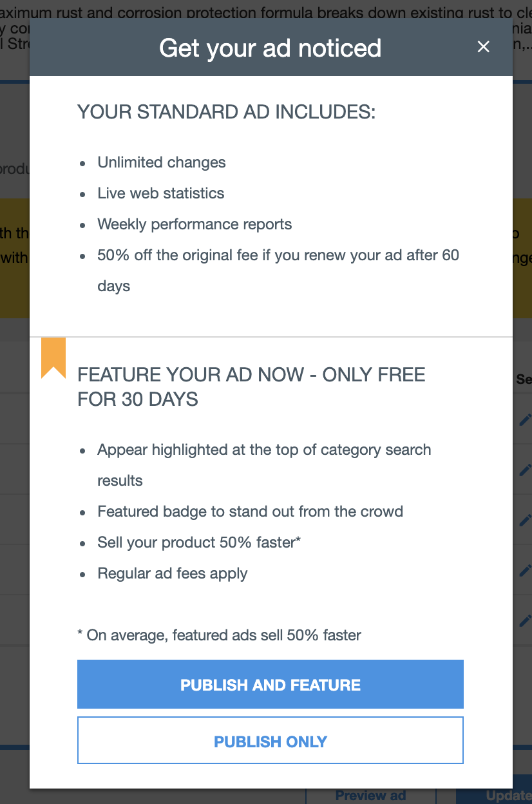Click the middle pencil edit icon

525,520
